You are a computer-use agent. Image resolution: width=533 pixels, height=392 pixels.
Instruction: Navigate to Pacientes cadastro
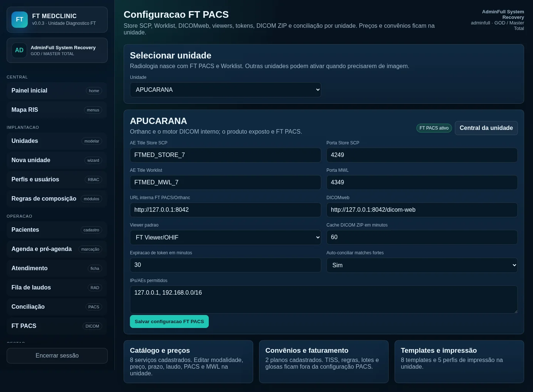[x=57, y=230]
